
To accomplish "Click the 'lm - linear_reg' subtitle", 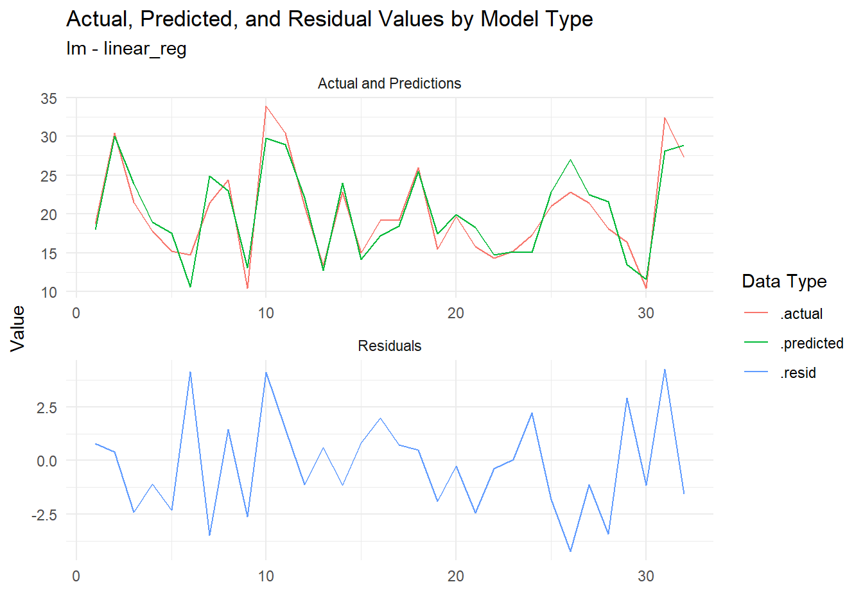I will (126, 49).
